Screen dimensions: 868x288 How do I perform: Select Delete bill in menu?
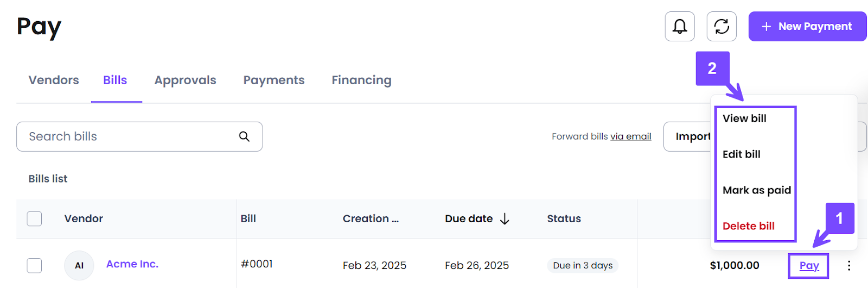click(x=749, y=226)
